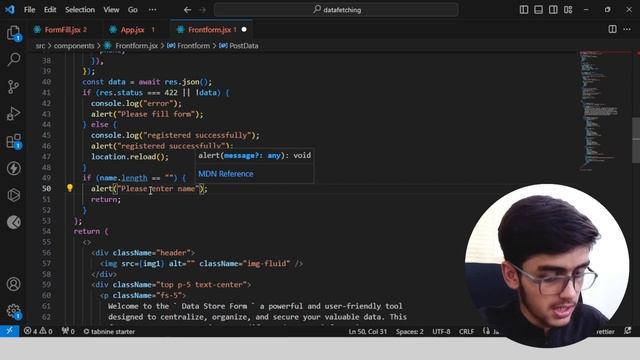Open the Explorer view in activity bar
Screen dimensions: 640x360
(x=13, y=33)
